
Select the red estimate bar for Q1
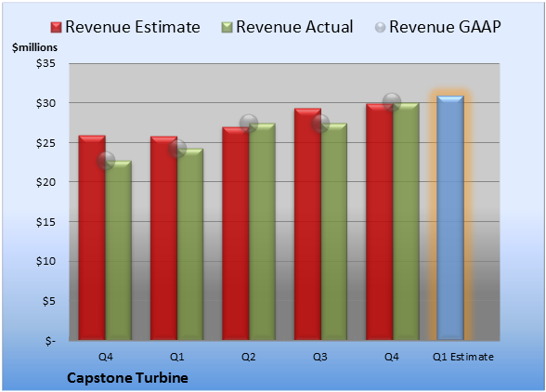point(163,238)
